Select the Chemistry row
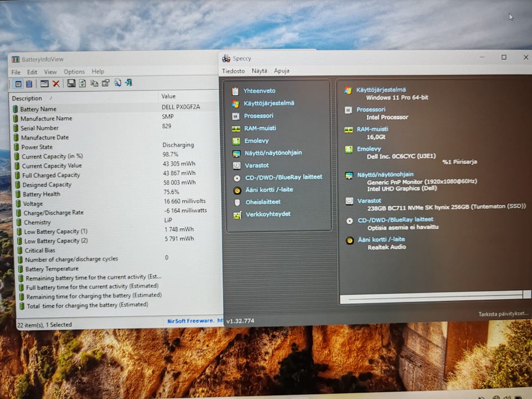 click(x=119, y=222)
